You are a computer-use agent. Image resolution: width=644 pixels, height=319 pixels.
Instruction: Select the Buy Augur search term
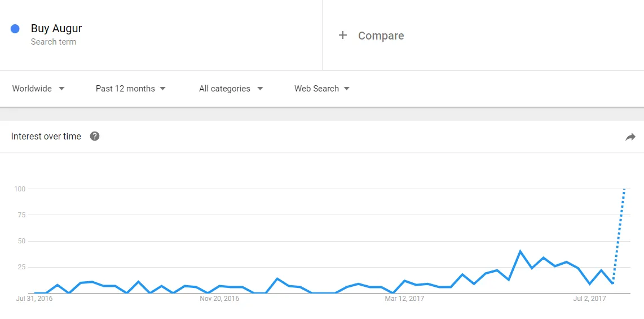click(56, 28)
